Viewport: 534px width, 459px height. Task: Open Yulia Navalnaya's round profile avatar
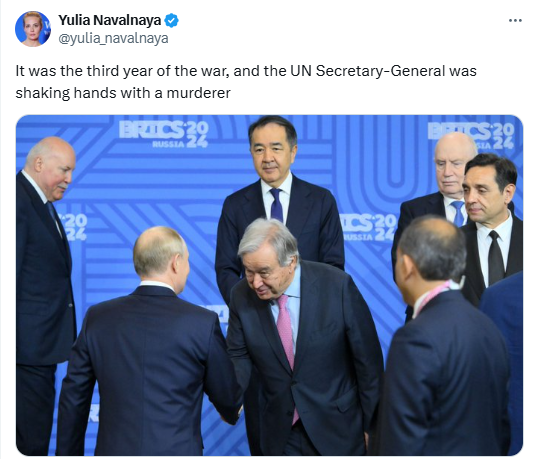(x=33, y=29)
